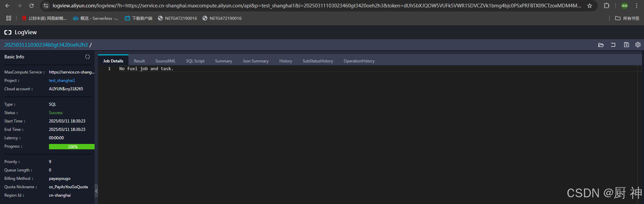
Task: Select the Job Details tab
Action: pos(113,61)
